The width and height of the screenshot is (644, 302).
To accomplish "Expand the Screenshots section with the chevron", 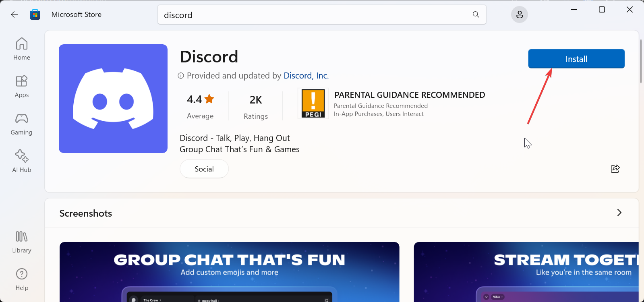I will [x=619, y=213].
